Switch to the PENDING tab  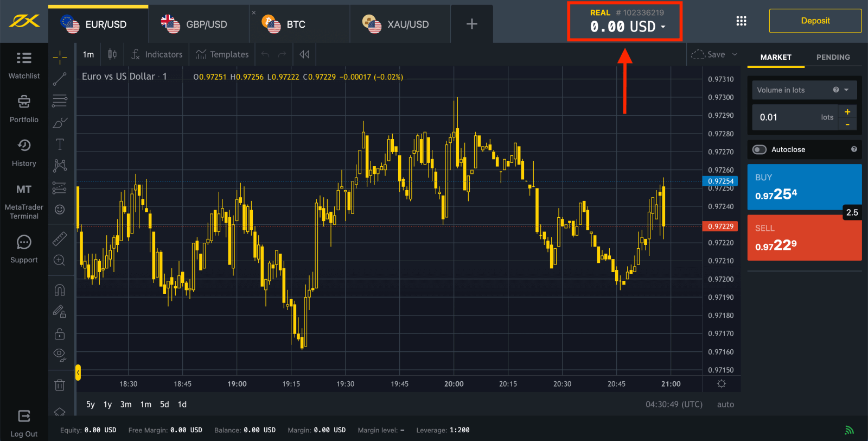click(x=833, y=57)
